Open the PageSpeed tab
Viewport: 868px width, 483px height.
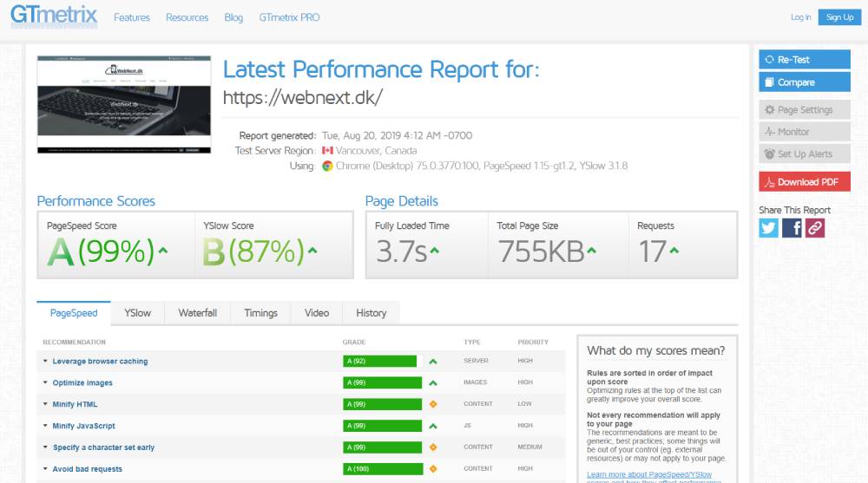pyautogui.click(x=74, y=313)
